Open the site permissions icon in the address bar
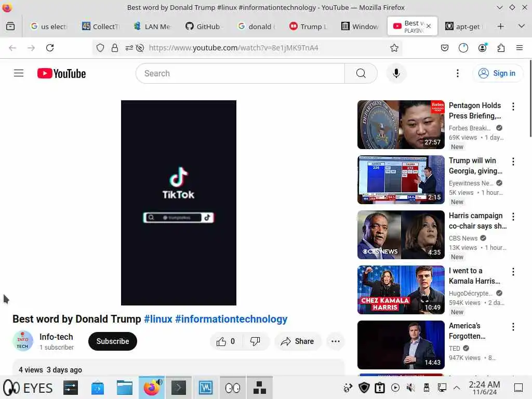Image resolution: width=532 pixels, height=399 pixels. (x=129, y=48)
